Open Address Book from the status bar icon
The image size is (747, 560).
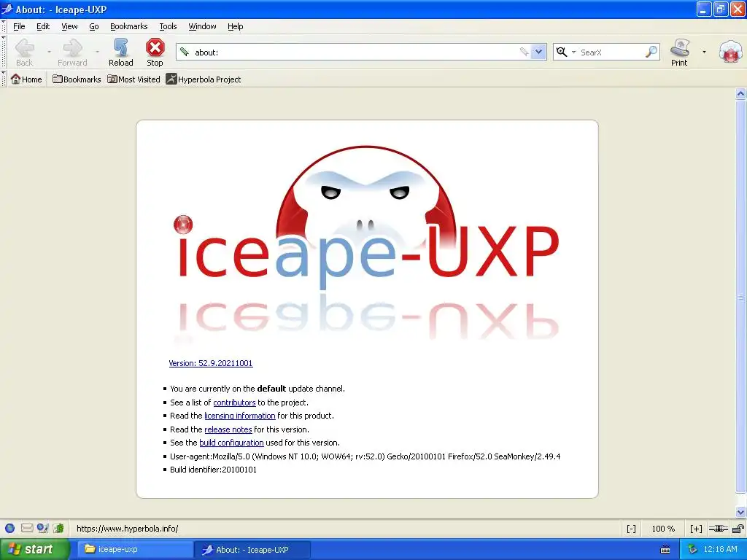pyautogui.click(x=58, y=528)
